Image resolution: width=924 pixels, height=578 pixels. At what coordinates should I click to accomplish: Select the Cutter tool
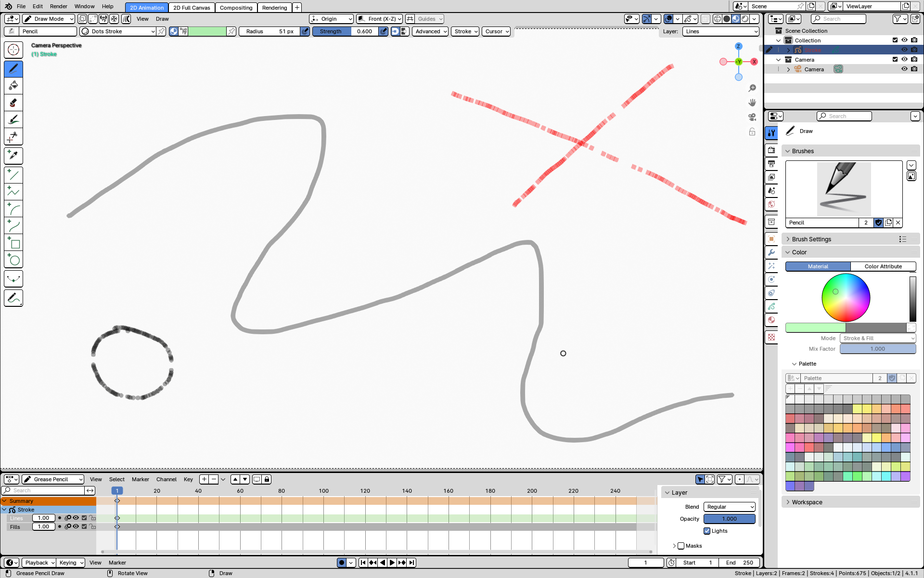click(13, 137)
